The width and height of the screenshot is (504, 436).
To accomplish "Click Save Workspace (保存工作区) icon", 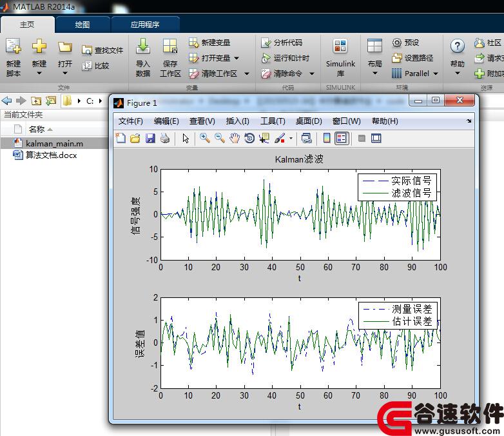I will pyautogui.click(x=170, y=46).
